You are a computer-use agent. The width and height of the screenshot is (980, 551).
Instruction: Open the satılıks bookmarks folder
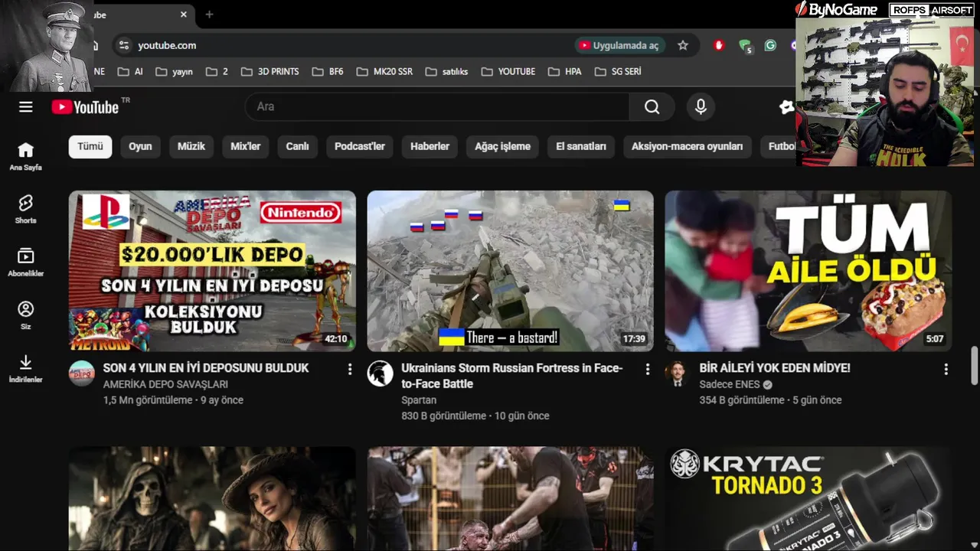point(446,71)
